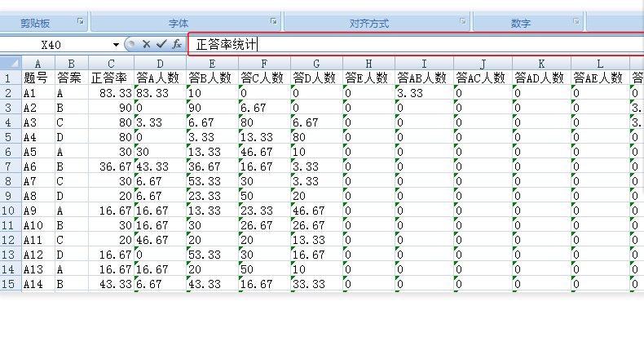The height and width of the screenshot is (346, 644).
Task: Click the 答AB人数 header cell in I1
Action: coord(424,78)
